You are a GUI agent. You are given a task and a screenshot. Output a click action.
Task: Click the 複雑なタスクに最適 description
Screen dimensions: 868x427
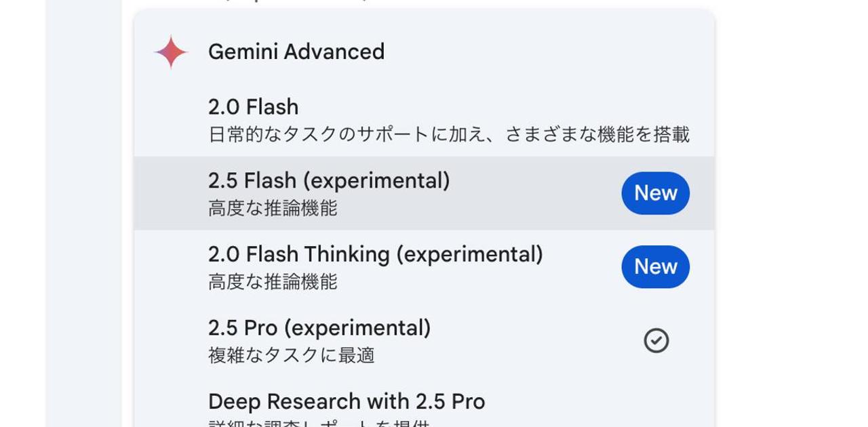(291, 355)
